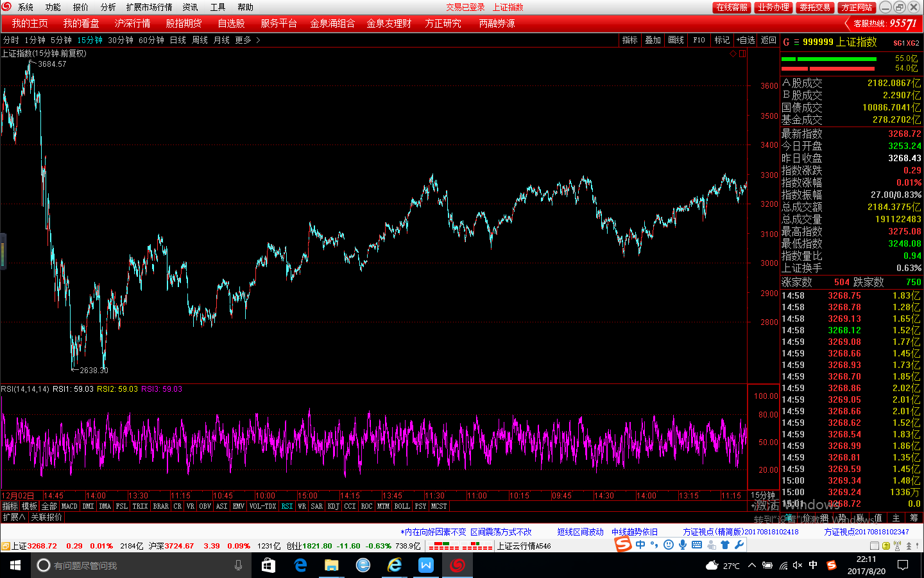Open the blue W app on taskbar

[426, 565]
